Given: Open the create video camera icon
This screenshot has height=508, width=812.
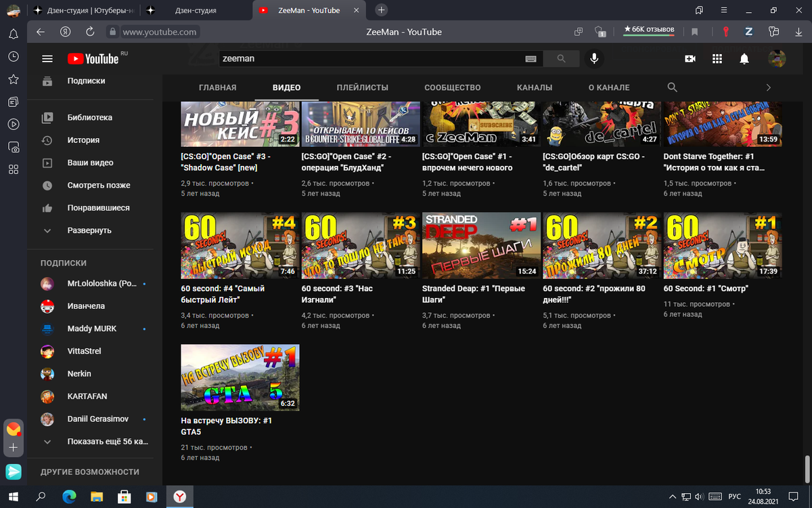Looking at the screenshot, I should (x=690, y=59).
